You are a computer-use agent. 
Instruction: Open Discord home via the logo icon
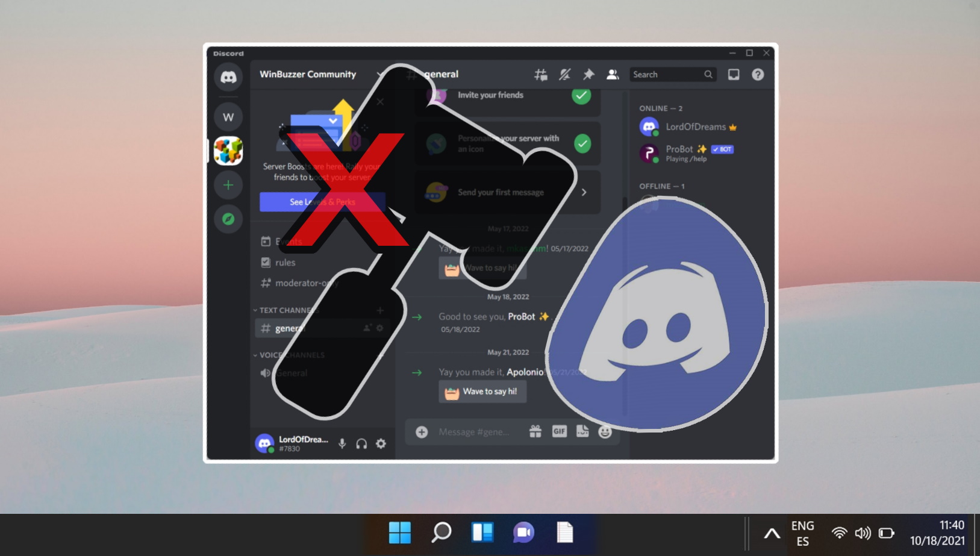[x=228, y=77]
